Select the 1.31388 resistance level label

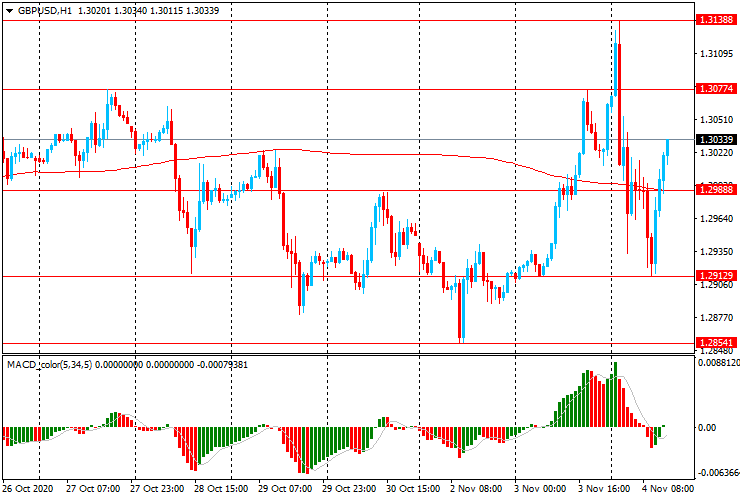pyautogui.click(x=716, y=20)
